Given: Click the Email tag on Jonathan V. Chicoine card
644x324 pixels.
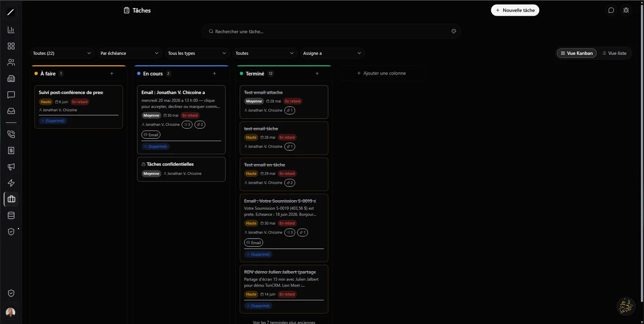Looking at the screenshot, I should click(x=151, y=135).
